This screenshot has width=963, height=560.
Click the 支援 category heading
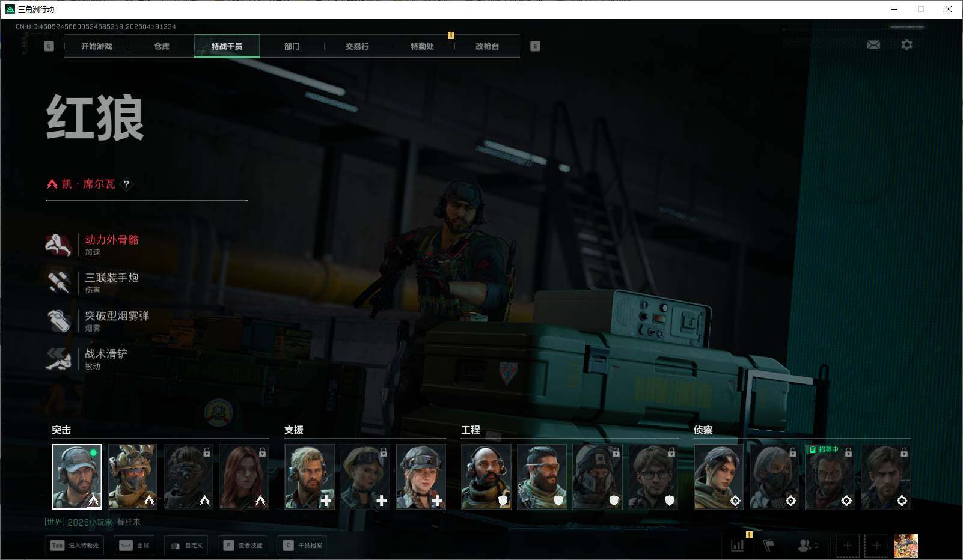(x=294, y=430)
